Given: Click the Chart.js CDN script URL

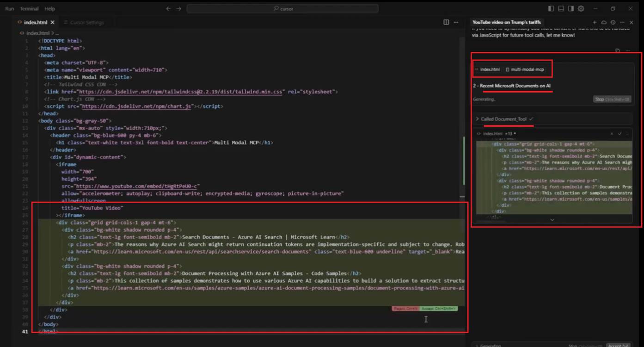Looking at the screenshot, I should 136,106.
